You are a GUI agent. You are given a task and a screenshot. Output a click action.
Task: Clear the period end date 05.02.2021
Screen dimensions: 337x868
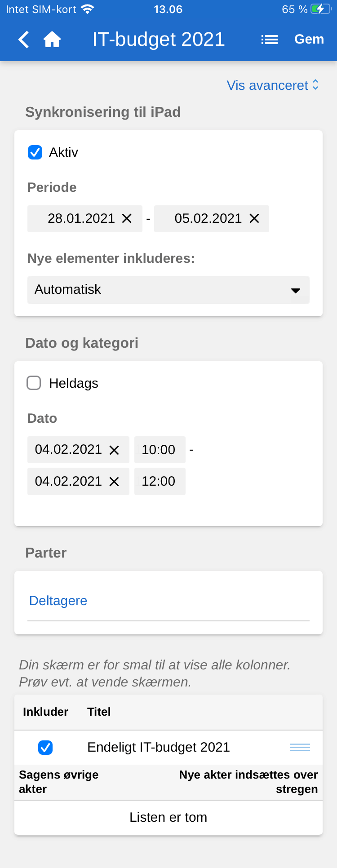[254, 218]
